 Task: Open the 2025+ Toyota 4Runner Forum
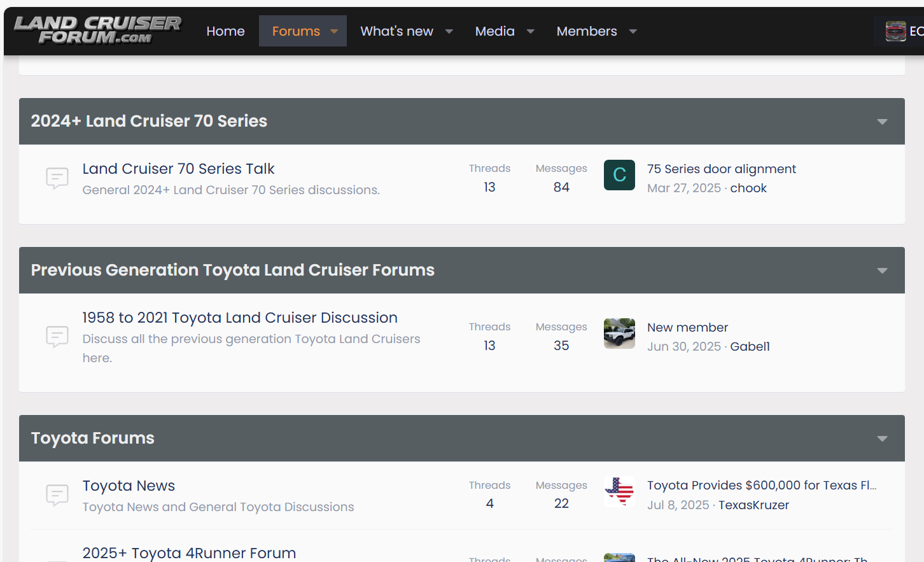pos(189,552)
